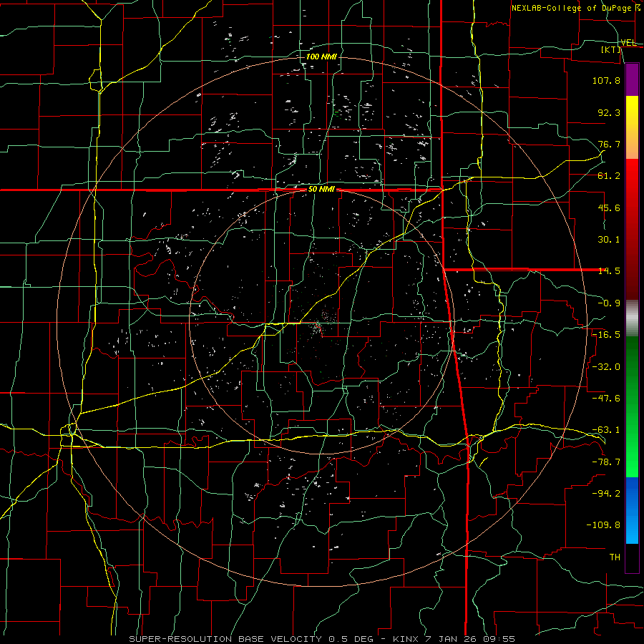Screen dimensions: 644x644
Task: Click the 107.8 velocity scale value
Action: point(606,80)
